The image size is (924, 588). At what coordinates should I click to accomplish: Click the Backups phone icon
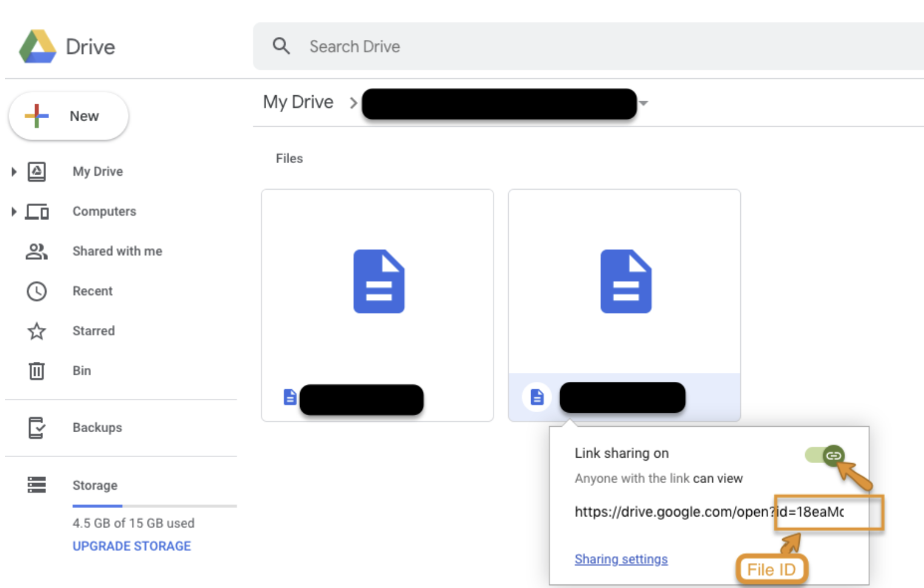pyautogui.click(x=36, y=427)
